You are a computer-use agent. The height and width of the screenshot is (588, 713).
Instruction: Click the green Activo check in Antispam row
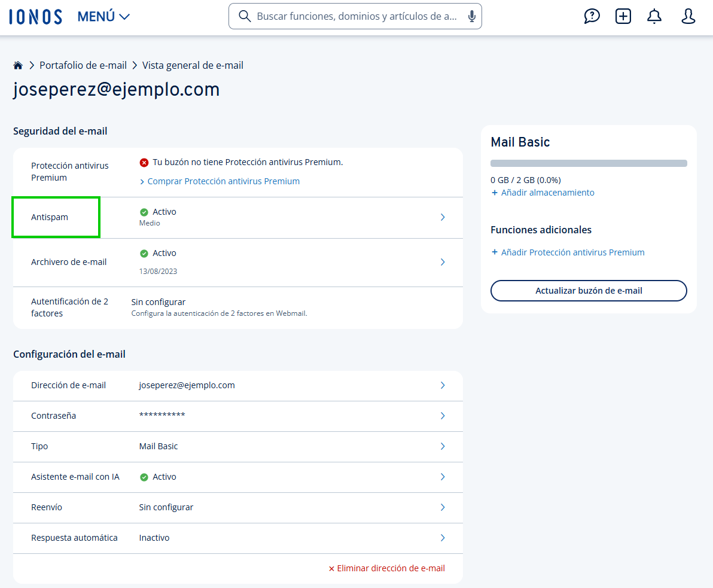[x=144, y=212]
